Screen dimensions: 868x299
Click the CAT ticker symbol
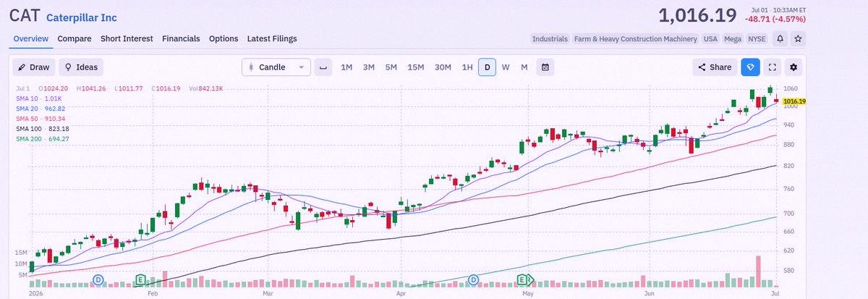tap(25, 15)
